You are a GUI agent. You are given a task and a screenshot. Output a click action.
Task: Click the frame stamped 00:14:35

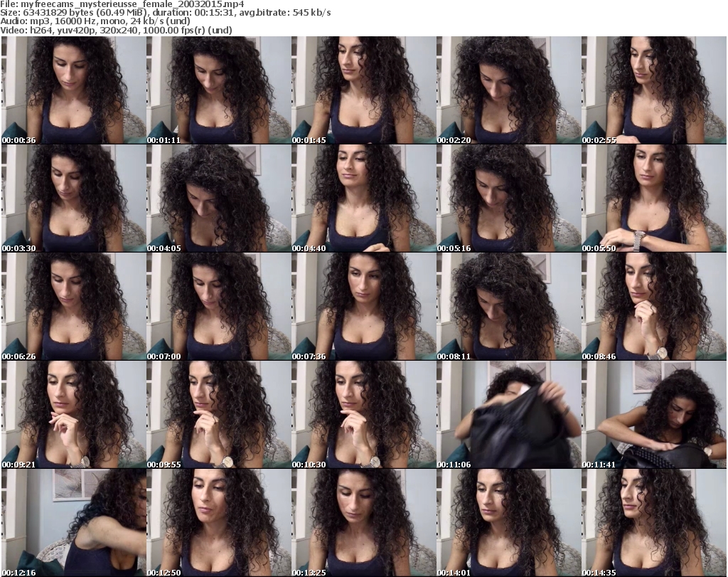pos(654,523)
